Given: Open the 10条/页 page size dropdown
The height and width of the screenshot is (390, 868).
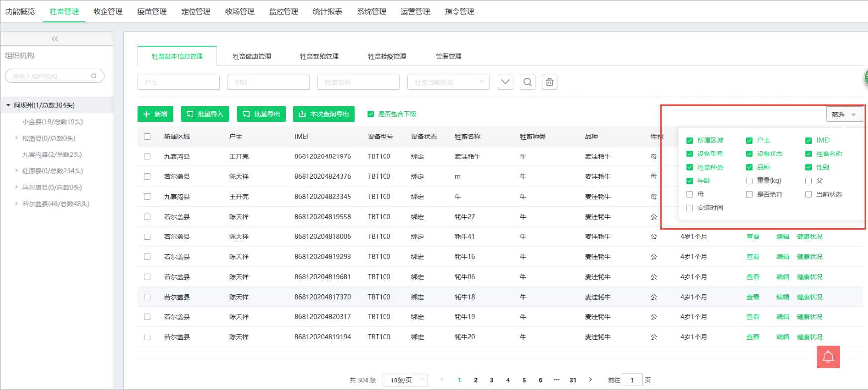Looking at the screenshot, I should click(x=405, y=380).
